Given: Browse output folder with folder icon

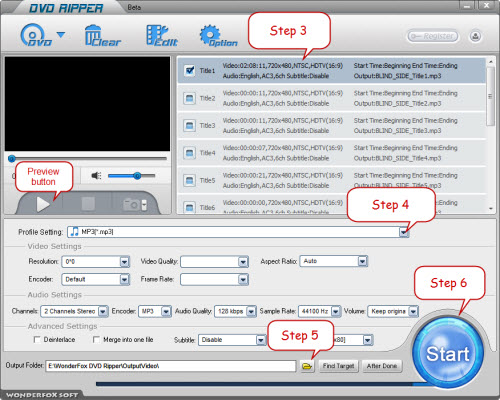Looking at the screenshot, I should [x=307, y=366].
